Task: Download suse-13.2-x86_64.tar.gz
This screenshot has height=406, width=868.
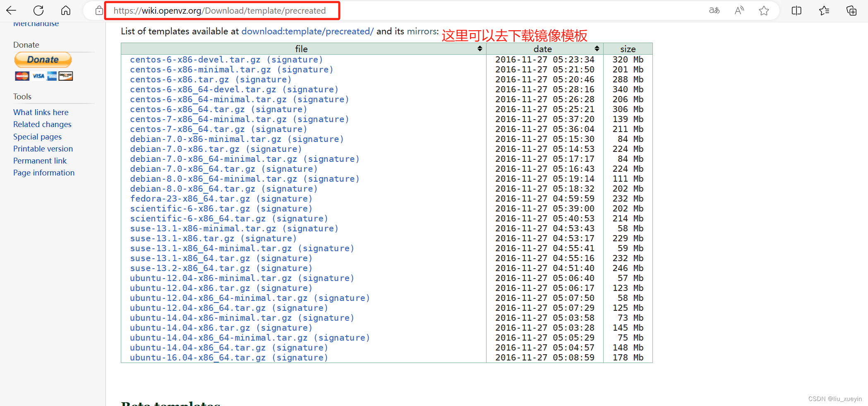Action: pos(190,268)
